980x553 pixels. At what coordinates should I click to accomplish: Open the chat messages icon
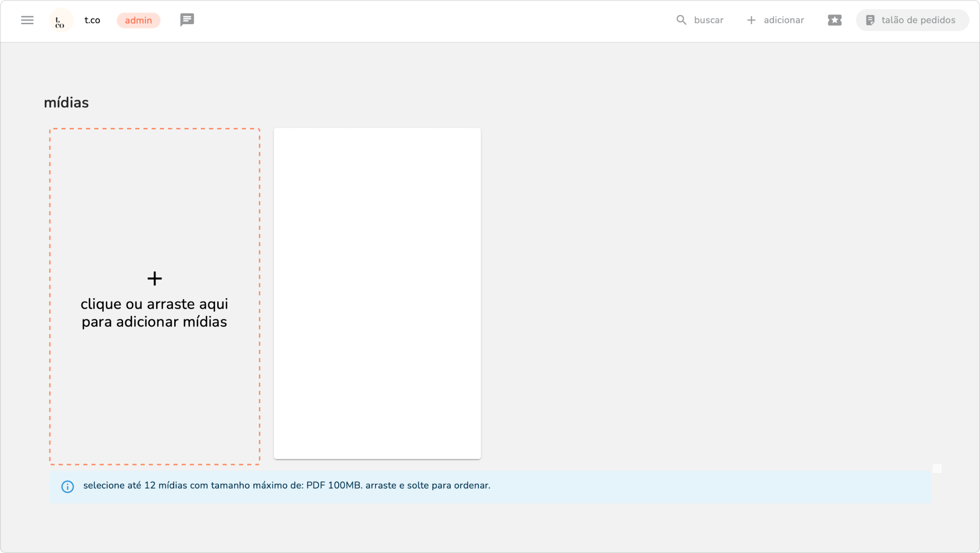pyautogui.click(x=187, y=20)
